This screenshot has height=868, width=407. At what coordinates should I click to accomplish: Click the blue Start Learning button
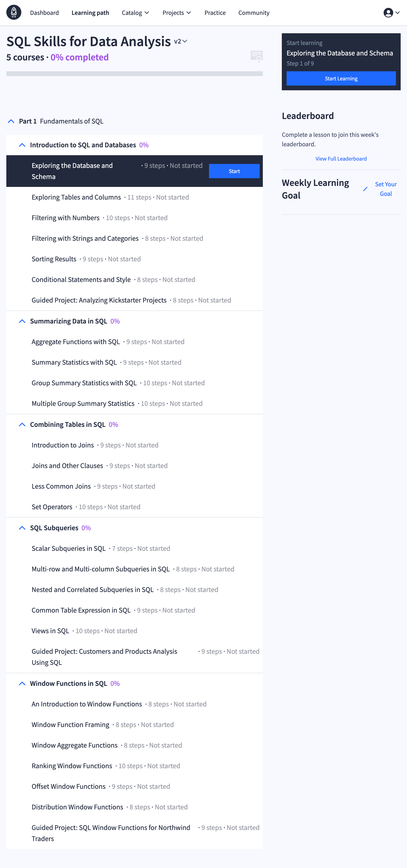pos(341,79)
